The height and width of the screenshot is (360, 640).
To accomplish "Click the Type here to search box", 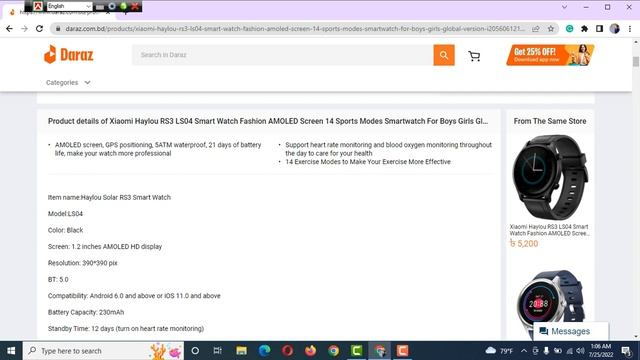I will (x=103, y=351).
